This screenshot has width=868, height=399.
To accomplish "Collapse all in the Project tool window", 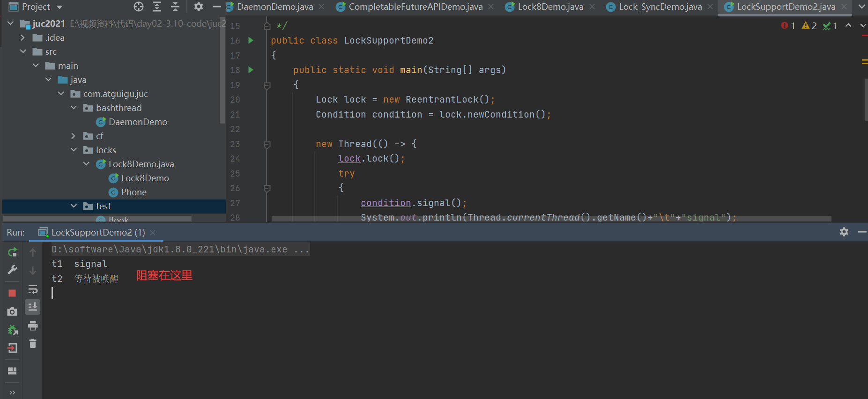I will tap(175, 7).
